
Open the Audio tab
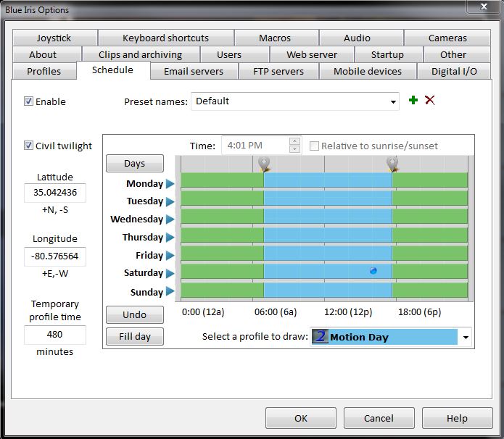tap(361, 38)
